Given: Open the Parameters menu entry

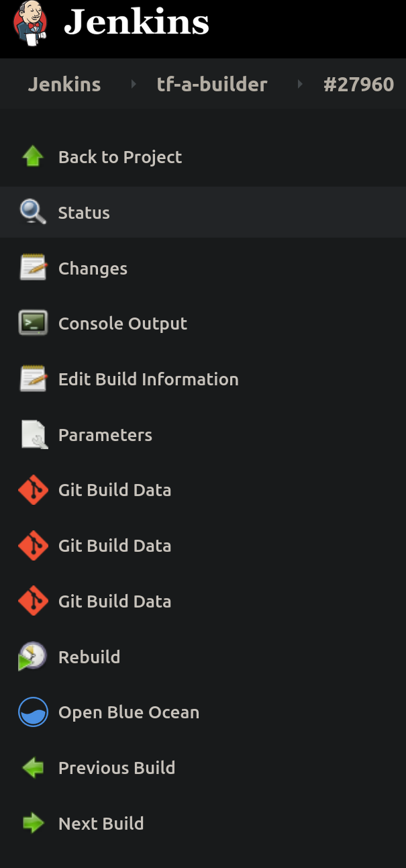Looking at the screenshot, I should coord(105,435).
